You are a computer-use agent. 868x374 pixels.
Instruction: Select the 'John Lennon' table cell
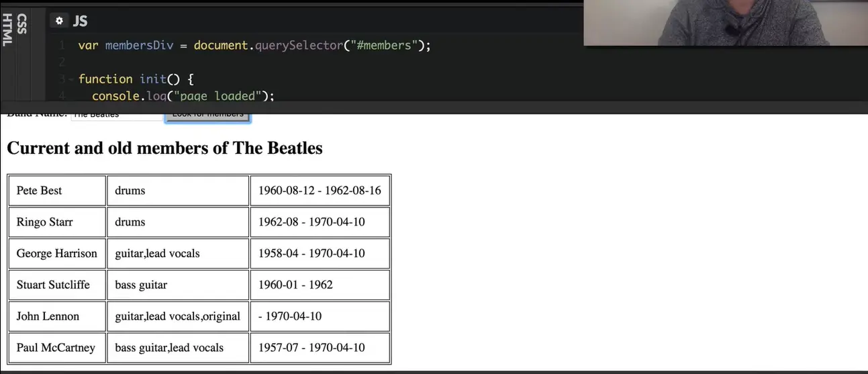point(57,316)
